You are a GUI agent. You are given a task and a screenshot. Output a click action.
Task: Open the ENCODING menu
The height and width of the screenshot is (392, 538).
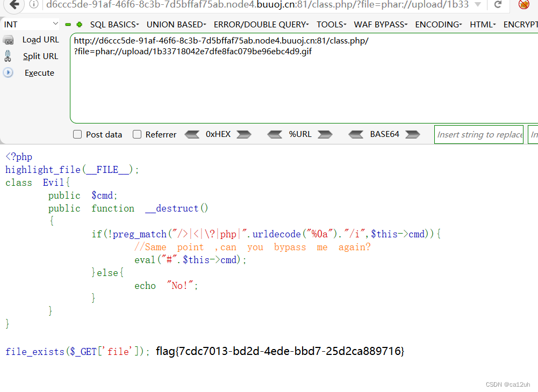point(439,25)
